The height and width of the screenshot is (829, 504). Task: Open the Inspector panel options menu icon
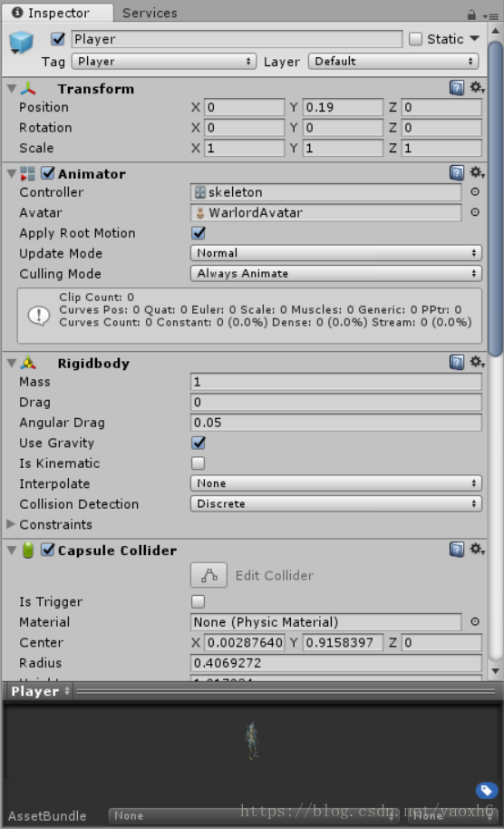pos(490,15)
